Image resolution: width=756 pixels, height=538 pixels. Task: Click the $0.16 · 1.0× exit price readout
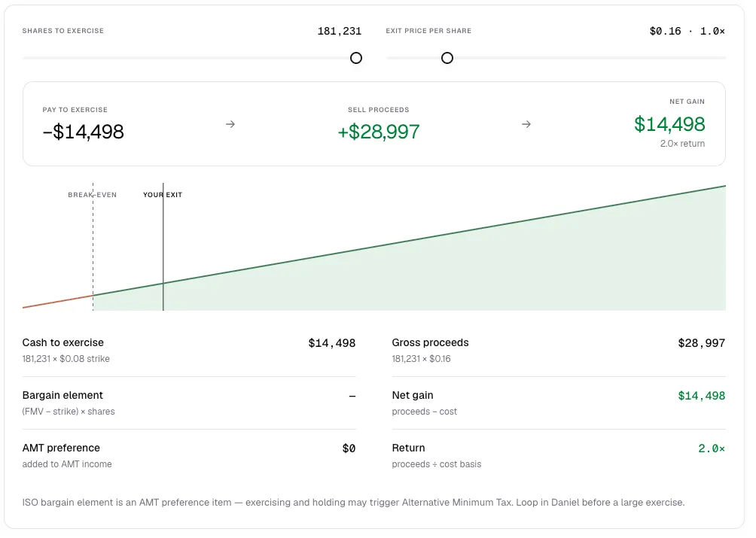click(687, 32)
